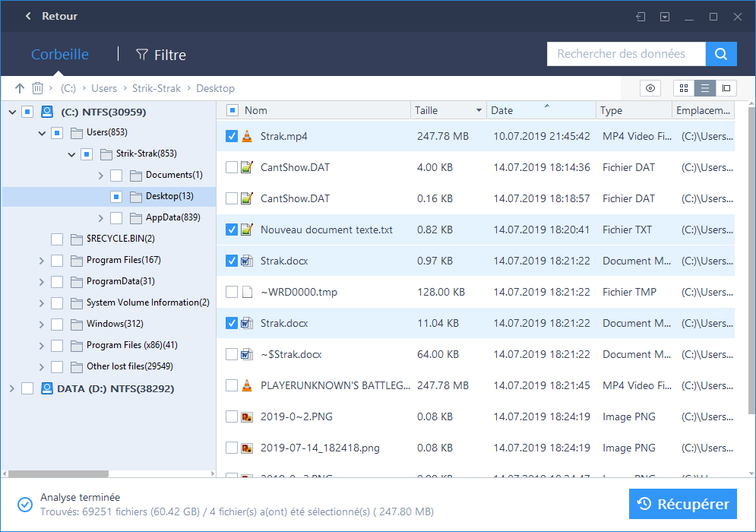The height and width of the screenshot is (532, 756).
Task: Open the preview eye icon
Action: pyautogui.click(x=650, y=88)
